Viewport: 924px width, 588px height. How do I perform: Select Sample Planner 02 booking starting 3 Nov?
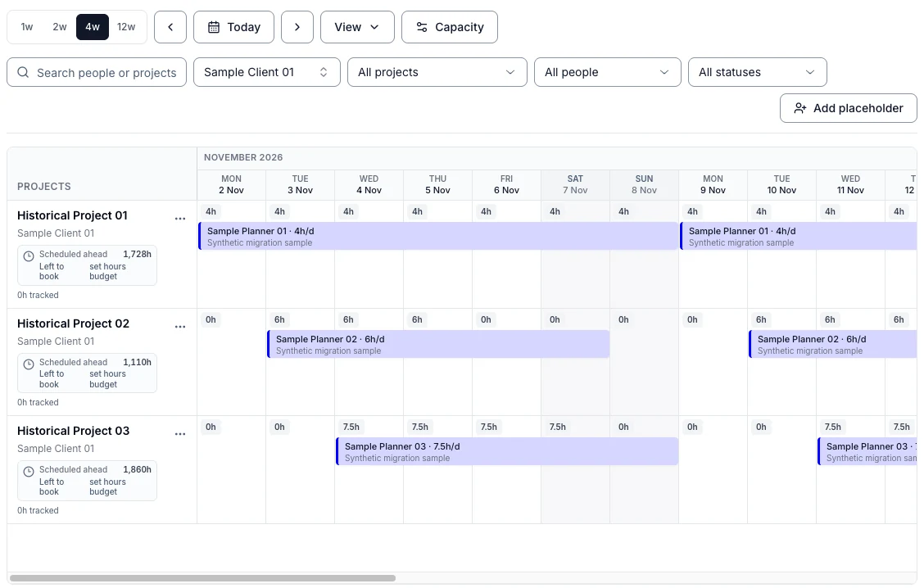point(438,344)
